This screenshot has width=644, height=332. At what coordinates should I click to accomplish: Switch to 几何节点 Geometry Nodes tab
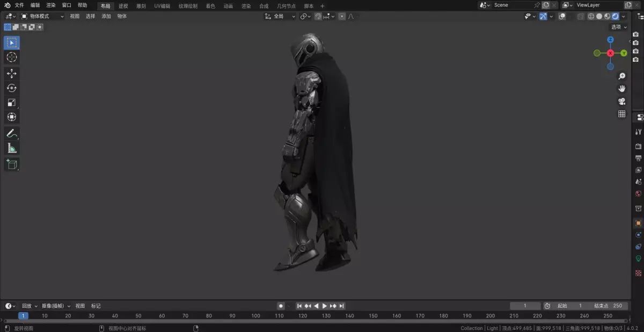click(x=286, y=6)
